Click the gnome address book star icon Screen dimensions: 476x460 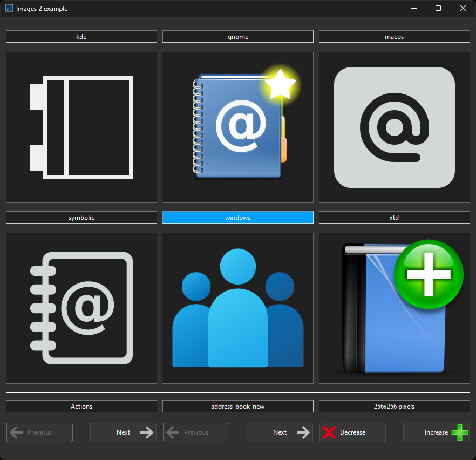pos(237,127)
